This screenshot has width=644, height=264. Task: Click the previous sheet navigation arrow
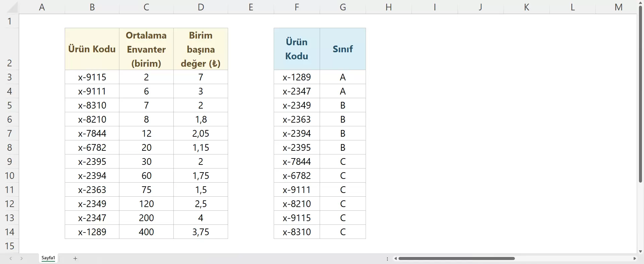(11, 258)
